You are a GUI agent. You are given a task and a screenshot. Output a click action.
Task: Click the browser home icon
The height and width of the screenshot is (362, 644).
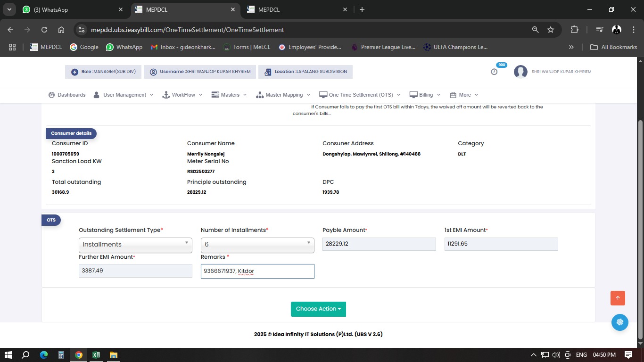click(x=61, y=30)
